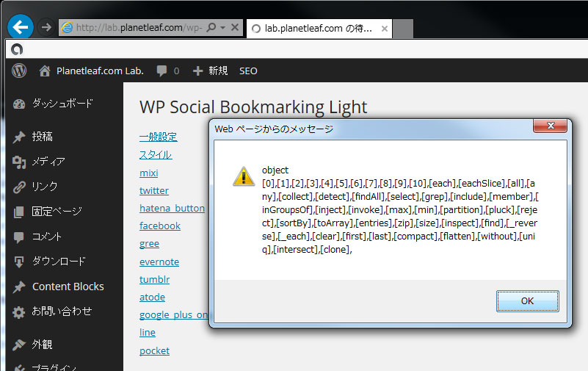Viewport: 588px width, 371px height.
Task: Click the ダウンロード download icon
Action: (x=19, y=262)
